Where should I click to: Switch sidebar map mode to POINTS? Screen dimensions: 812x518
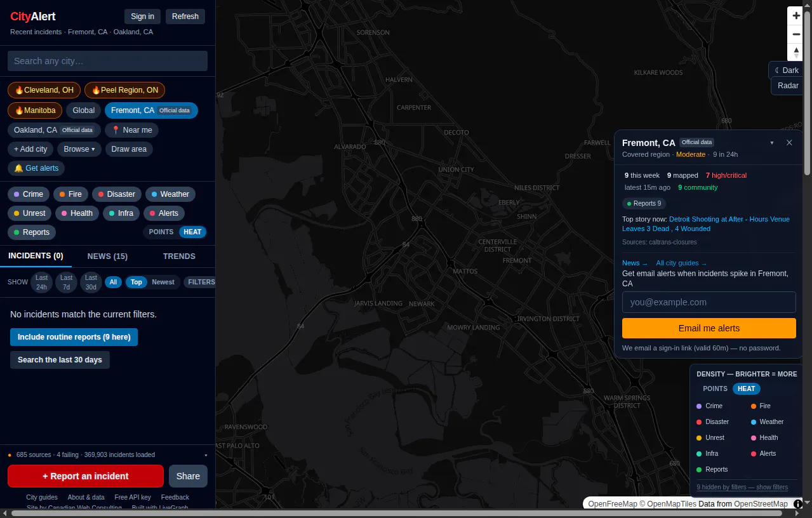click(161, 232)
